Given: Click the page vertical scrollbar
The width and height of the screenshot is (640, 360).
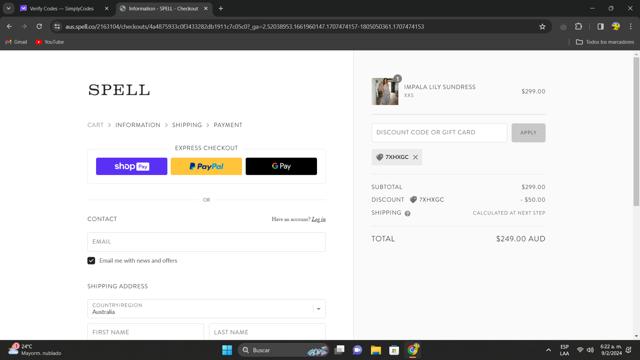Looking at the screenshot, I should pos(636,131).
